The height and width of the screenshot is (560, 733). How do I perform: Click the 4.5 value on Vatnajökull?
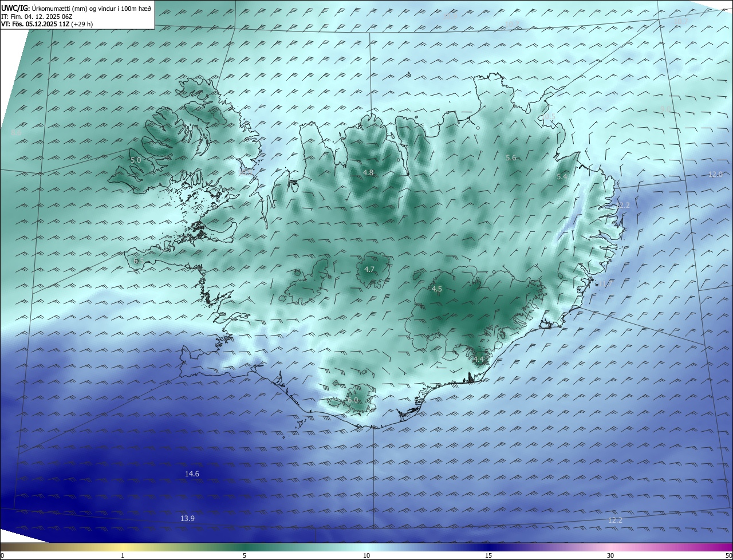click(437, 289)
